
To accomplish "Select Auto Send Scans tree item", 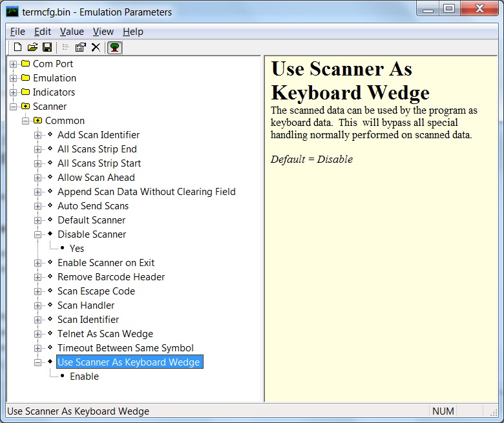I will (93, 206).
